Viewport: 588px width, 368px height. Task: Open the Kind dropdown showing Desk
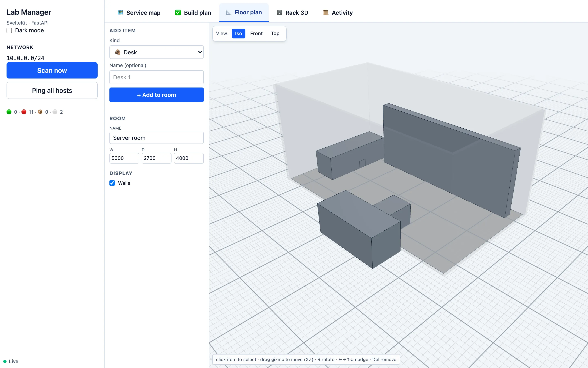pyautogui.click(x=156, y=52)
